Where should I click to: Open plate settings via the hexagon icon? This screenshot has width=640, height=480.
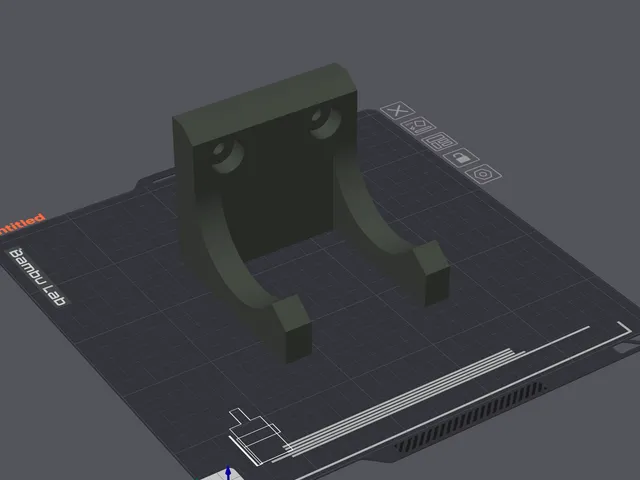click(483, 174)
